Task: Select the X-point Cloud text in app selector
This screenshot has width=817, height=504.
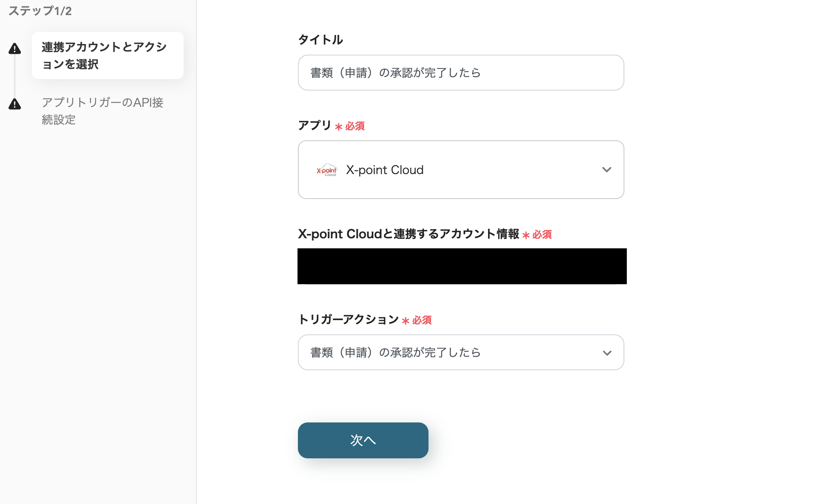Action: 384,170
